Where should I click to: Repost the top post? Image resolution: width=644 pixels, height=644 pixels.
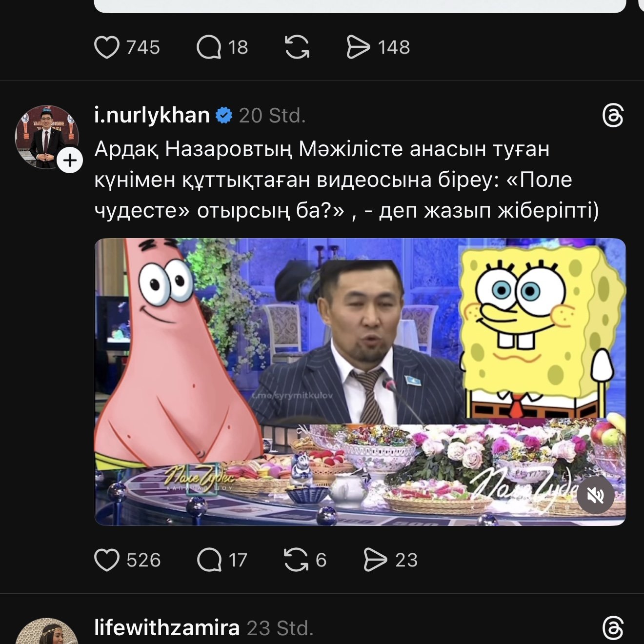pyautogui.click(x=297, y=47)
